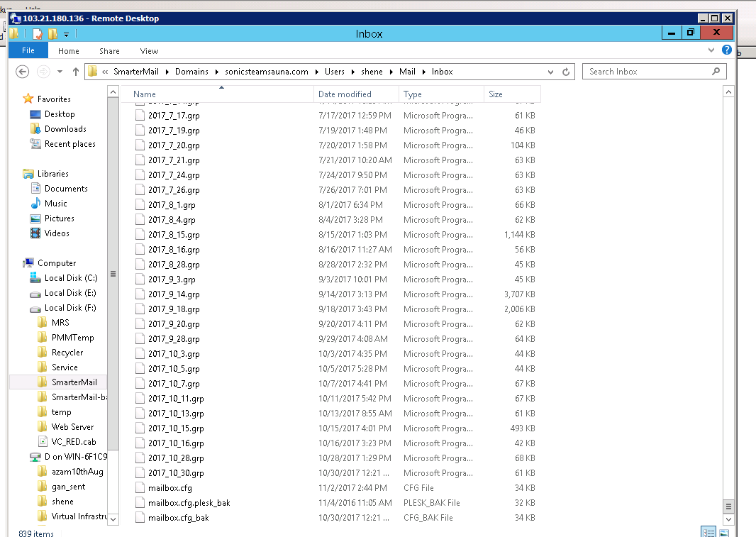
Task: Click search magnifier in Search Inbox
Action: click(716, 72)
